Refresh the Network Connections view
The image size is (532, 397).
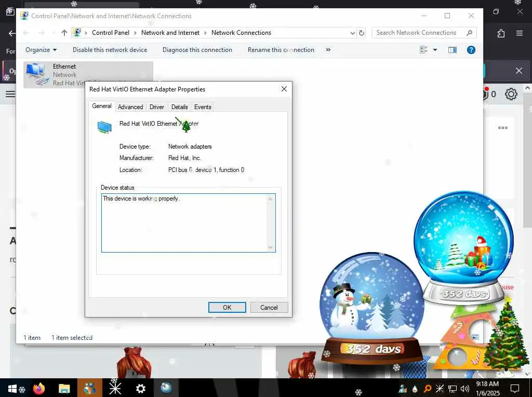(x=362, y=33)
